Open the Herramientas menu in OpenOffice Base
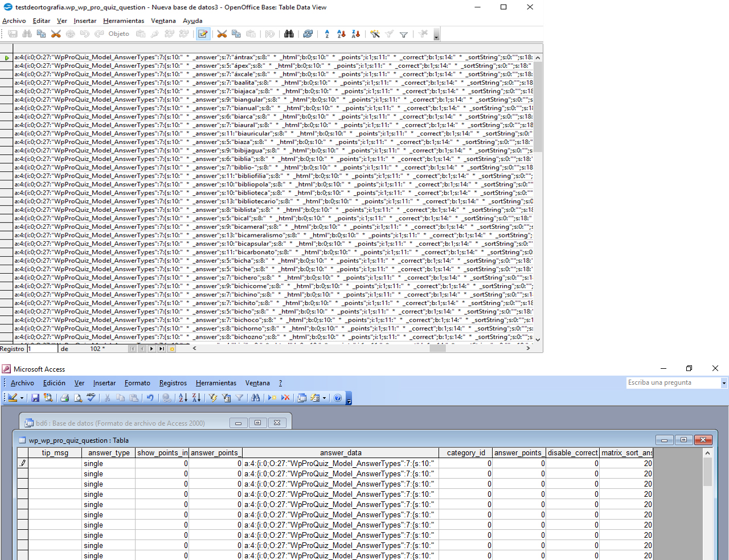The image size is (729, 560). [124, 20]
